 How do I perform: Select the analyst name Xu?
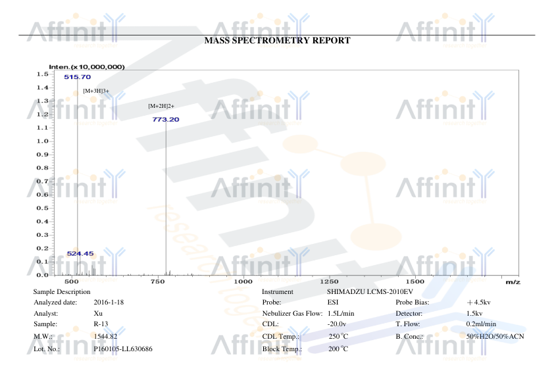98,314
